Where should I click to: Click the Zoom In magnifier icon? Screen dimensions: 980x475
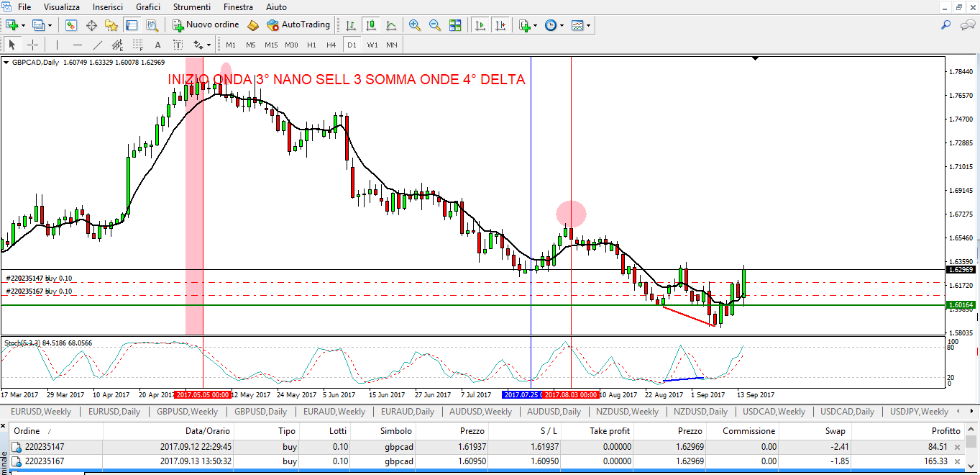point(415,25)
